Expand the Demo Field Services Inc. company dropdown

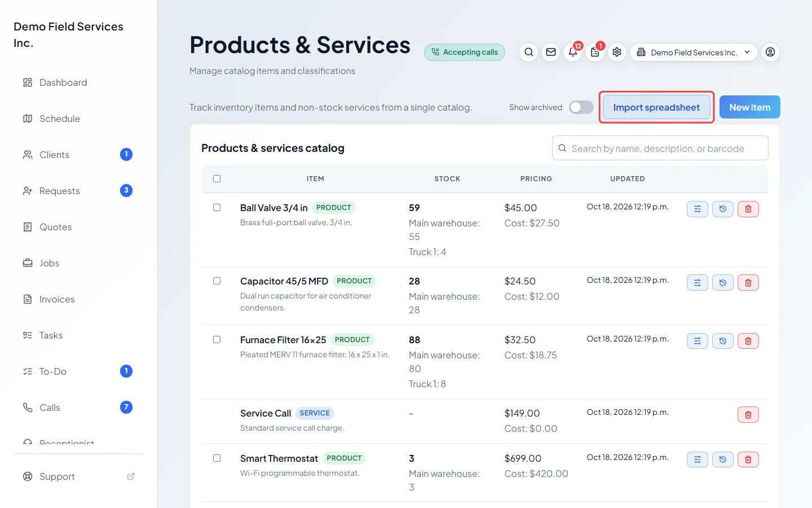click(694, 52)
